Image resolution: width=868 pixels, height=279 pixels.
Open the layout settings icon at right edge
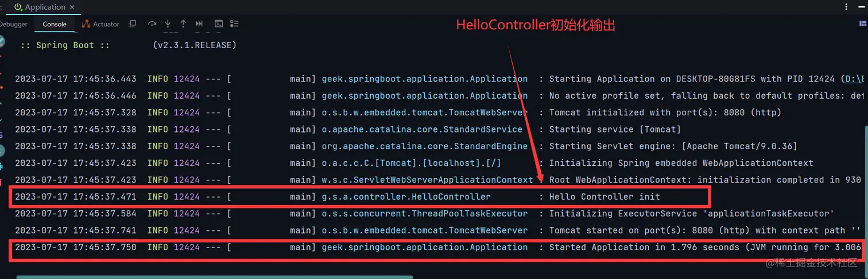pyautogui.click(x=863, y=24)
